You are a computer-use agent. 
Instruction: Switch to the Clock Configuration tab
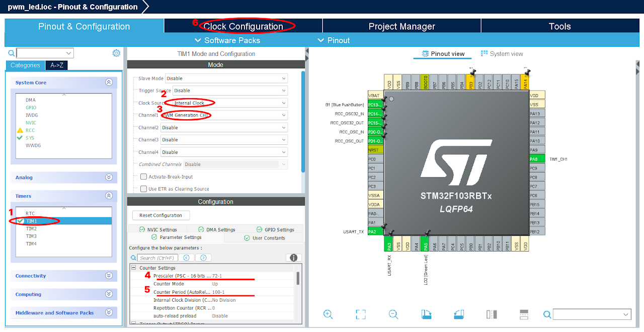coord(243,26)
